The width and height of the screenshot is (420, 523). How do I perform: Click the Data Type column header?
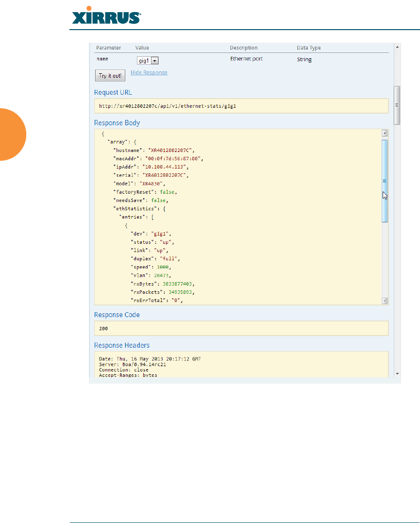[x=309, y=48]
